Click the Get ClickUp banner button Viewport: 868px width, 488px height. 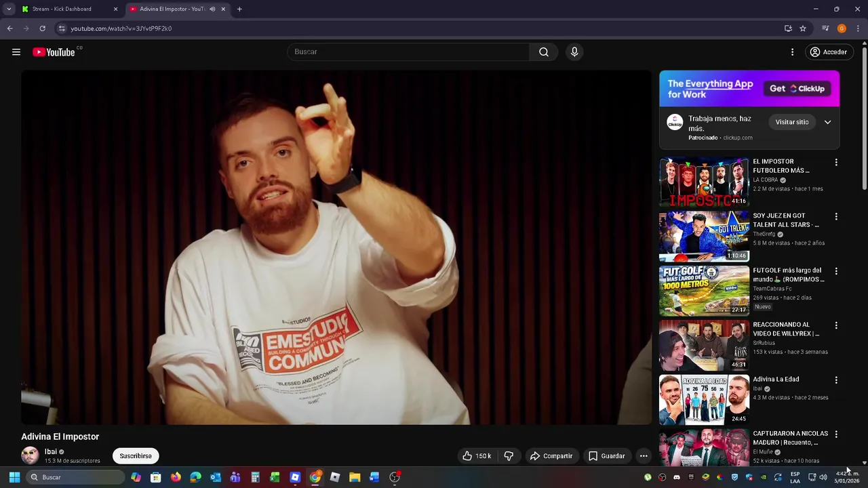click(x=797, y=89)
